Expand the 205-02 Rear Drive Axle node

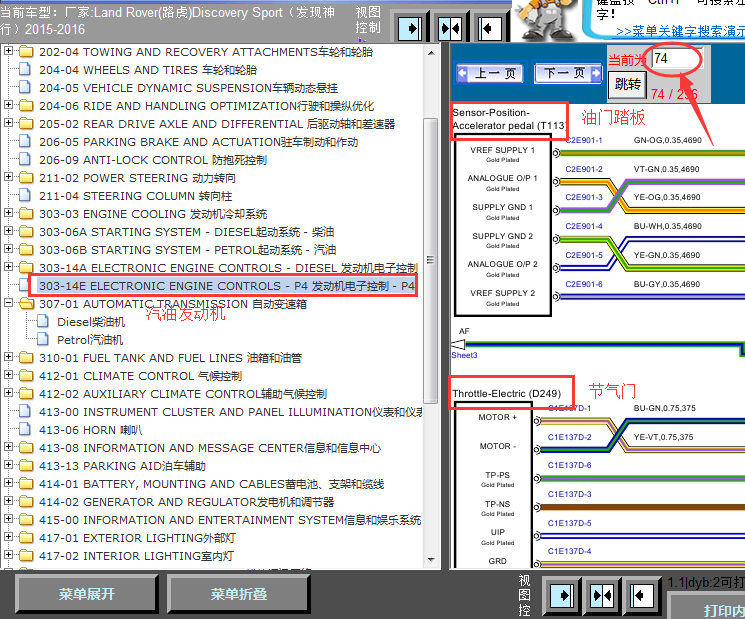coord(8,122)
